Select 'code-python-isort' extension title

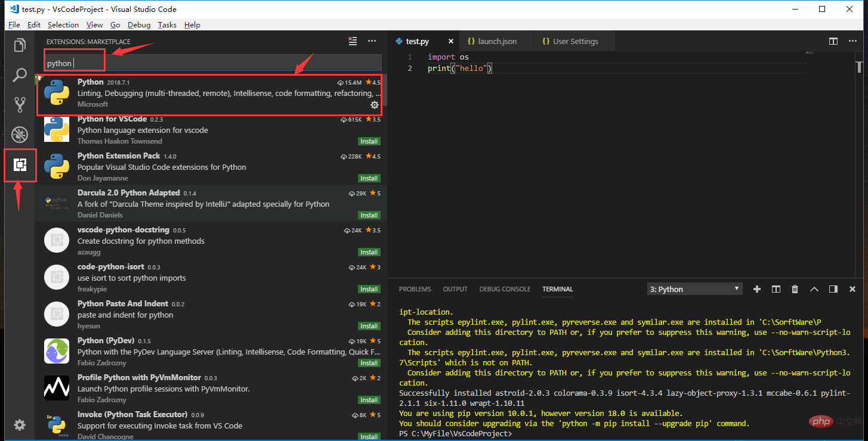[x=110, y=266]
